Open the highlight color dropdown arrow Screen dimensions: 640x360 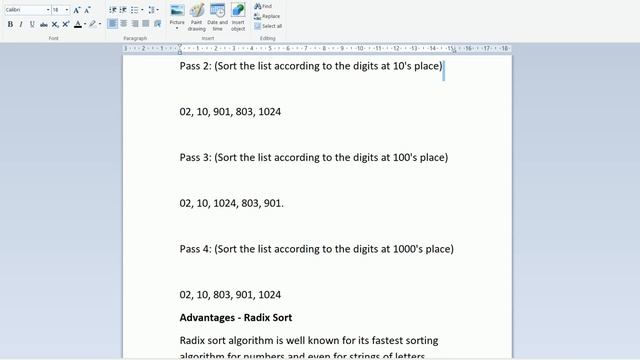tap(100, 24)
